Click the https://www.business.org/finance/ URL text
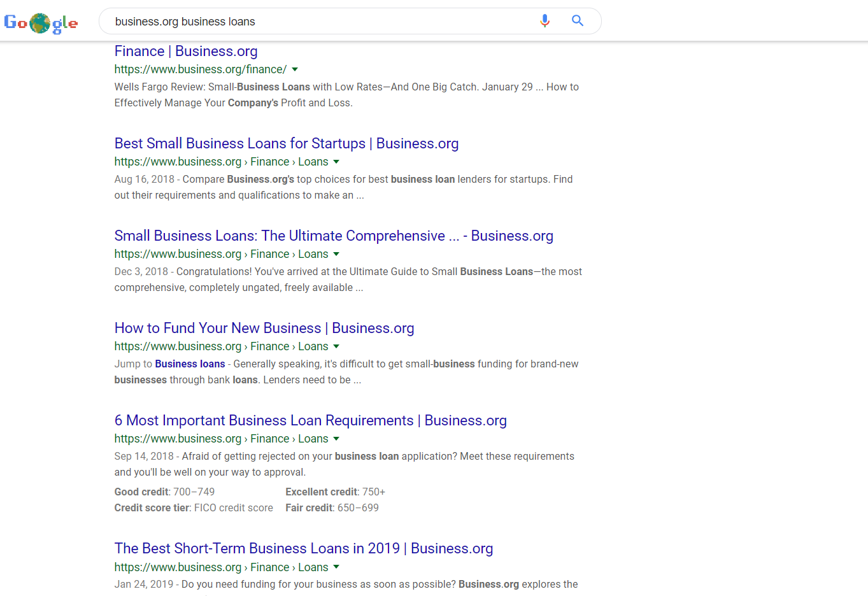The height and width of the screenshot is (596, 868). pos(201,69)
